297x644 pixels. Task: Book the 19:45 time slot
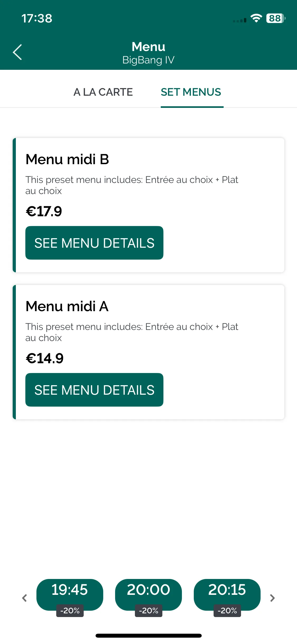pos(70,594)
